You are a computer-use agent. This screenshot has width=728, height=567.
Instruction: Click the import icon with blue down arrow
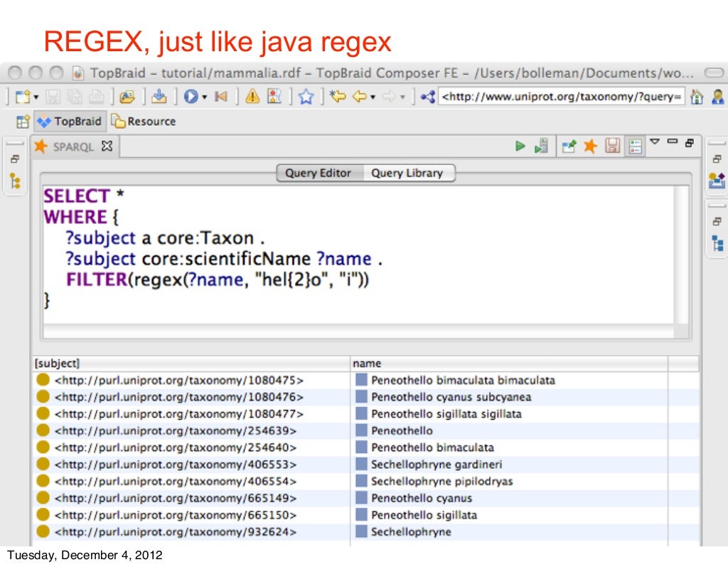(x=159, y=97)
